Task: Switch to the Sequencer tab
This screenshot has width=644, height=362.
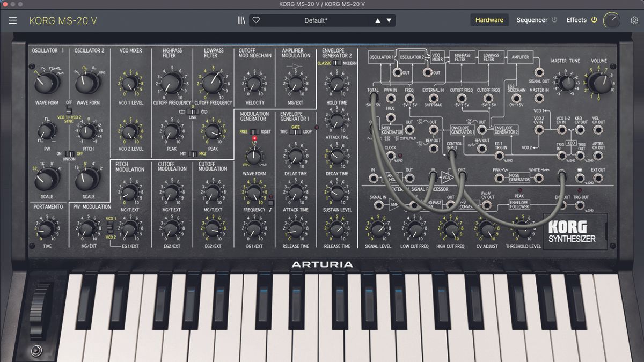Action: (532, 20)
